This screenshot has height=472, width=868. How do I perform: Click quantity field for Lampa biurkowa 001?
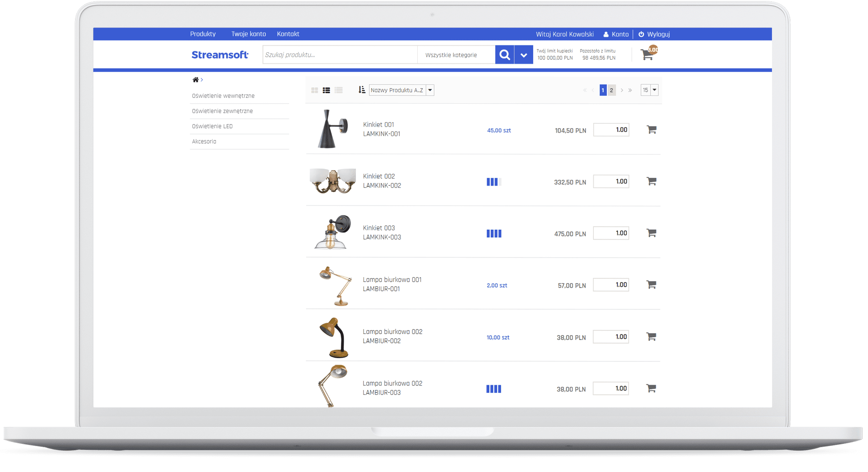[x=611, y=285]
